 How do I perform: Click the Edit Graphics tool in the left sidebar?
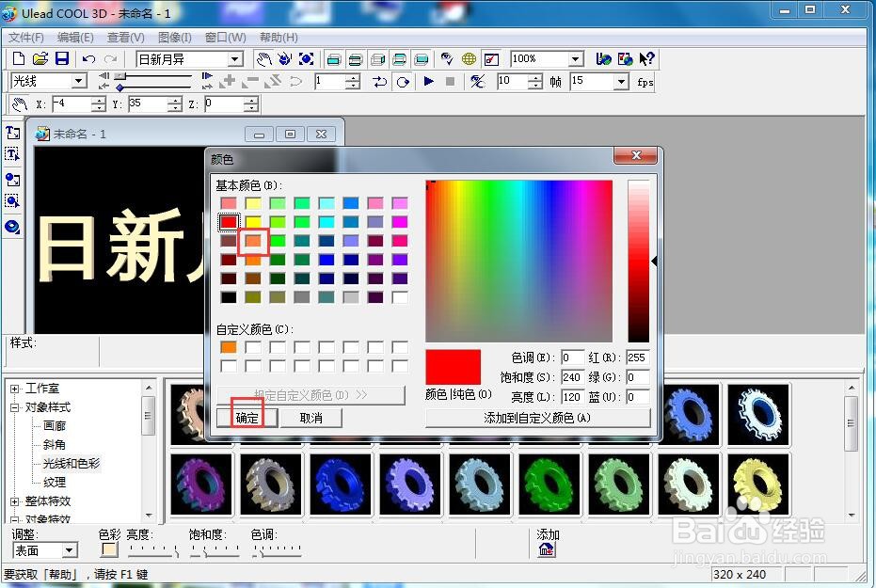coord(12,200)
